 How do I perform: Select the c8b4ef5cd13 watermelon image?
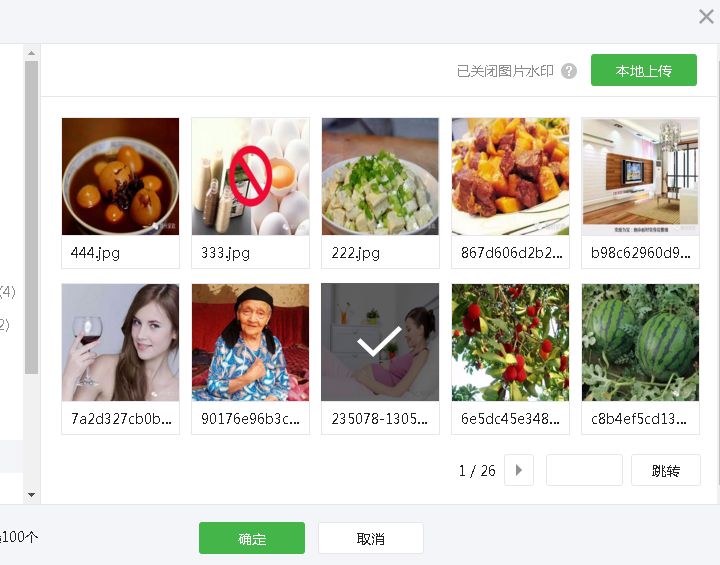click(640, 342)
